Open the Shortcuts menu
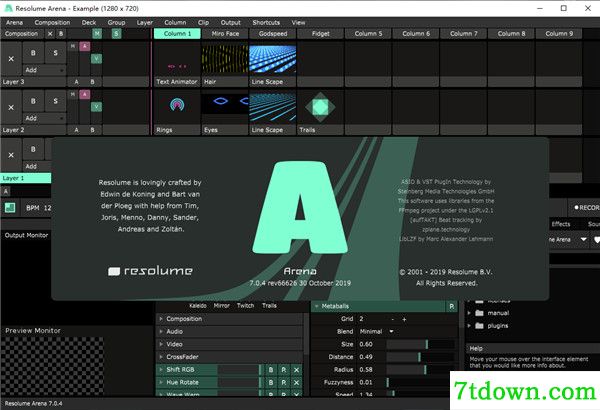This screenshot has width=600, height=410. click(x=266, y=23)
